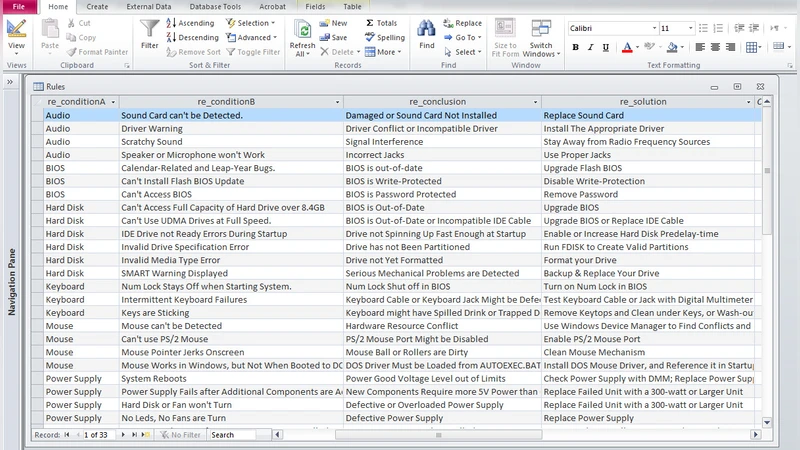Toggle bold formatting
This screenshot has width=800, height=450.
576,47
